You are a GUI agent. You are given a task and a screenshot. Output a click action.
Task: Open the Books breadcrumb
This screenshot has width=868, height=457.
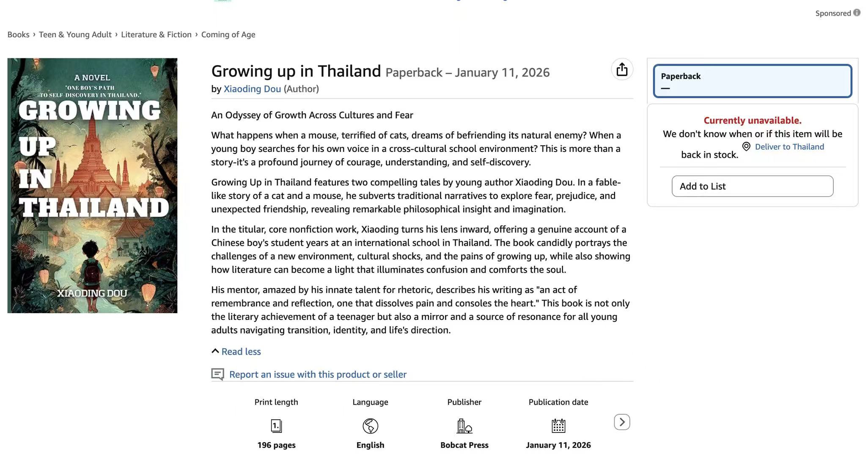tap(18, 35)
